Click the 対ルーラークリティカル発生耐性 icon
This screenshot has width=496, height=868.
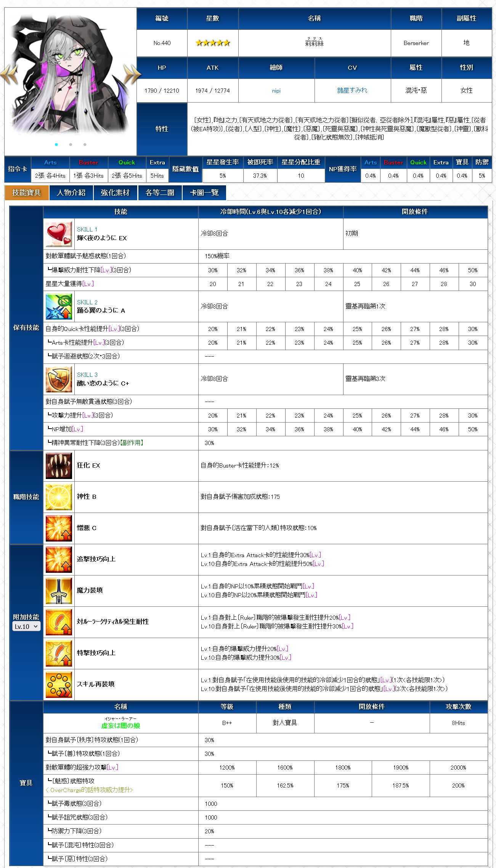point(59,622)
